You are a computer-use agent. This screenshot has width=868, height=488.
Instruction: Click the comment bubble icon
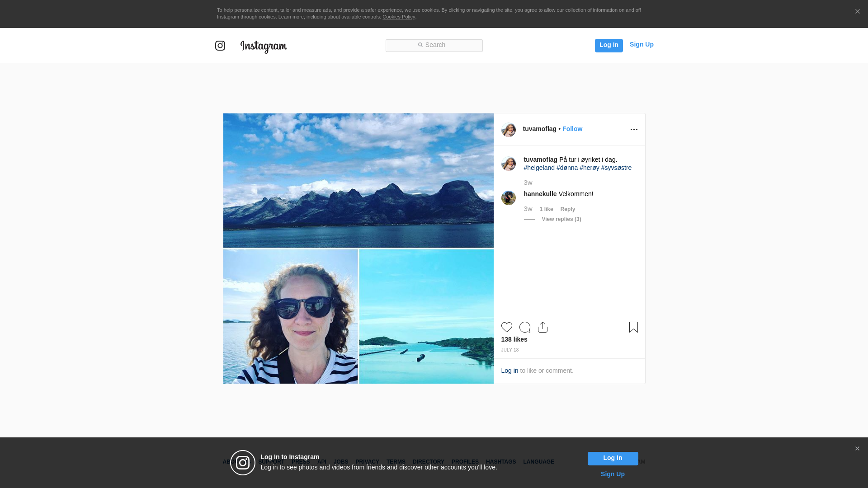tap(524, 327)
